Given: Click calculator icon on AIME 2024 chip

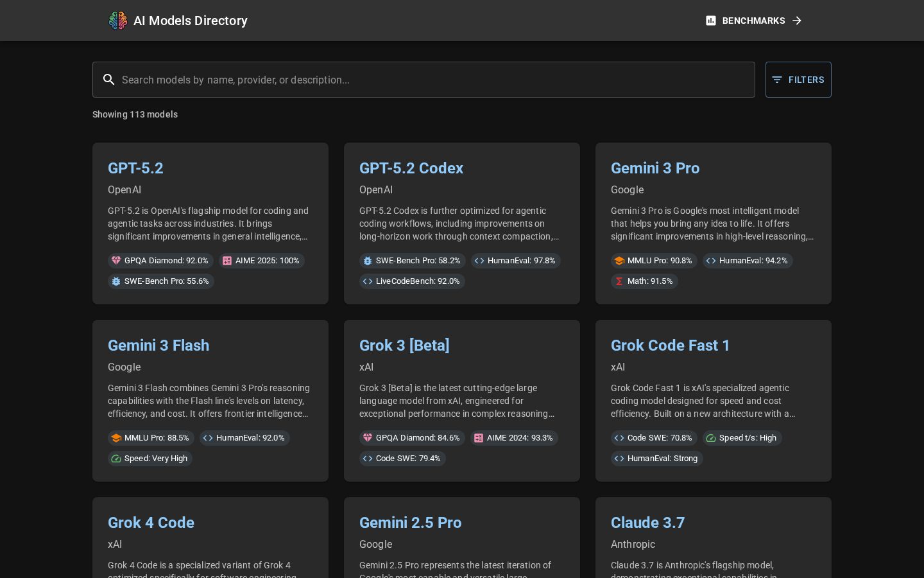Looking at the screenshot, I should [479, 438].
